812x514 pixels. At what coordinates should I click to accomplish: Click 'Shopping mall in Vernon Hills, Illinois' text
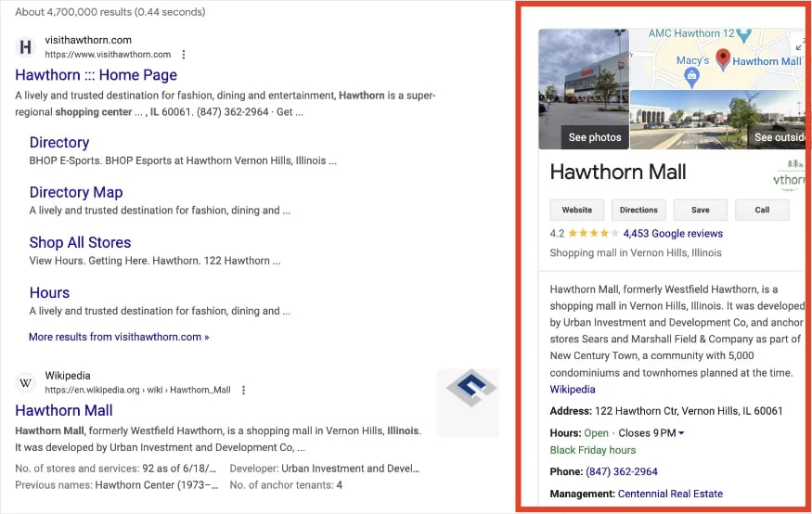[x=636, y=252]
